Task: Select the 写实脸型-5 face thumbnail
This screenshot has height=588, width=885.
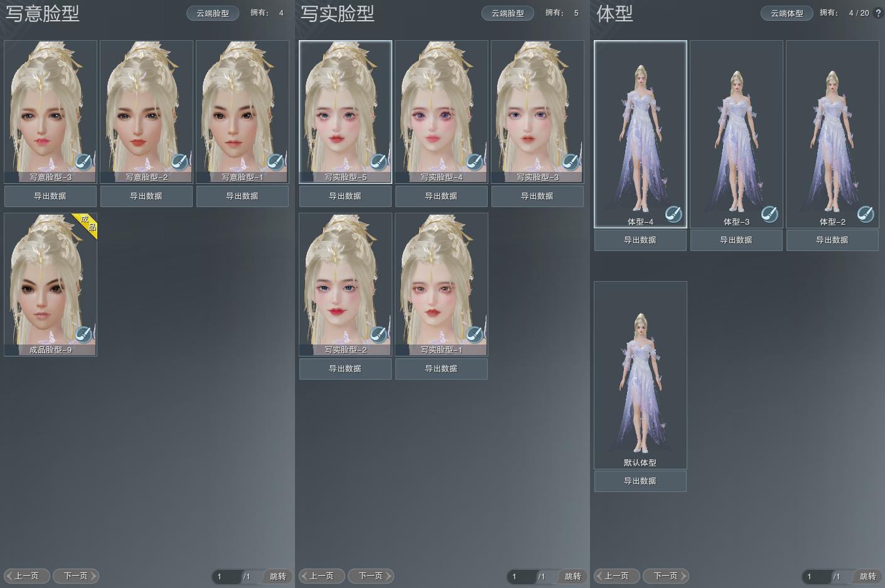Action: click(x=345, y=112)
